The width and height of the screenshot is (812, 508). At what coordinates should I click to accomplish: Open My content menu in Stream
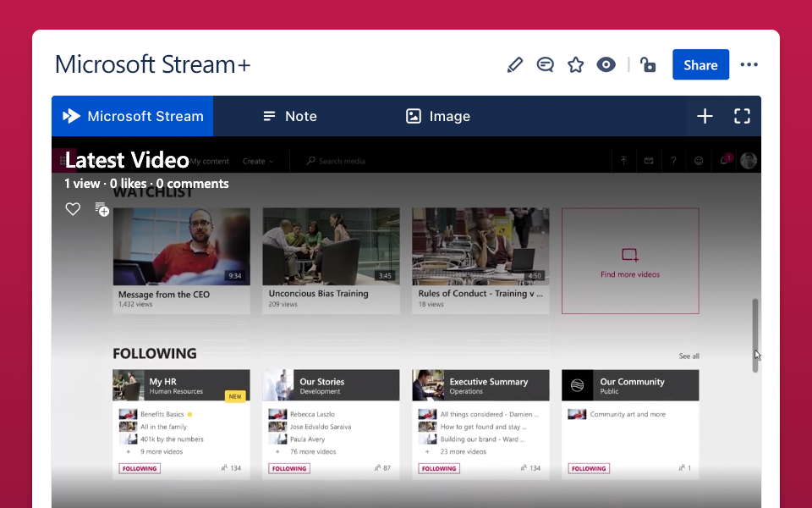pos(209,161)
